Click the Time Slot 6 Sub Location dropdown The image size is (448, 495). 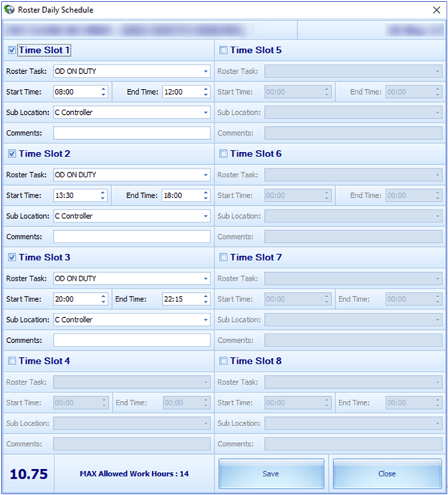353,216
